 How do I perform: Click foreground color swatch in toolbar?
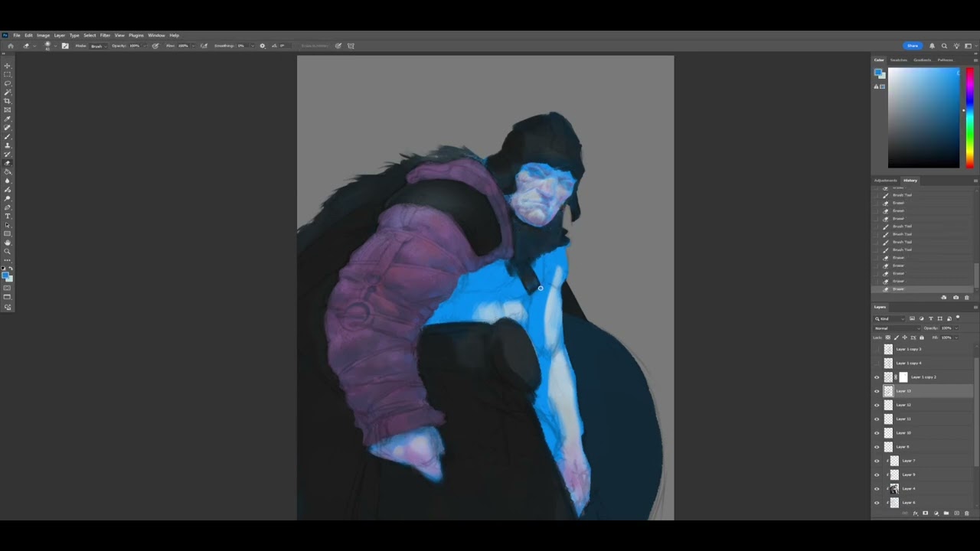pyautogui.click(x=5, y=275)
